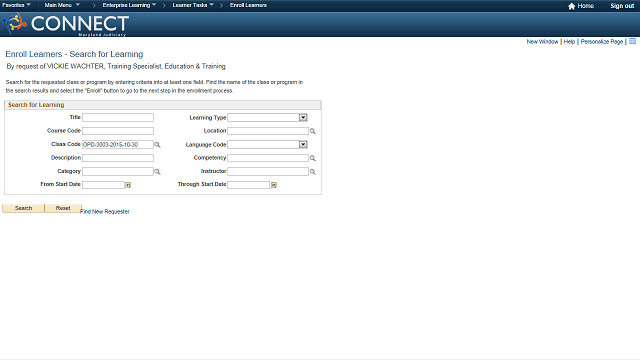This screenshot has width=640, height=360.
Task: Open the Main Menu dropdown
Action: point(62,5)
